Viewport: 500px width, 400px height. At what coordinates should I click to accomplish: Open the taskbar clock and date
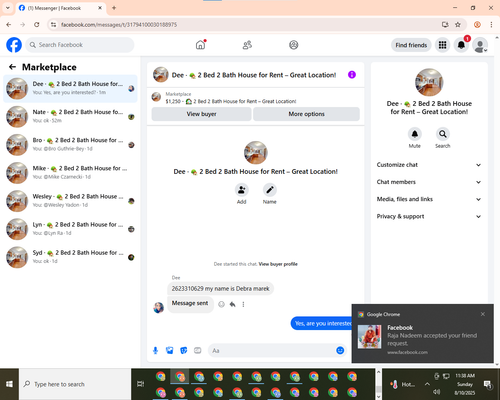click(465, 384)
